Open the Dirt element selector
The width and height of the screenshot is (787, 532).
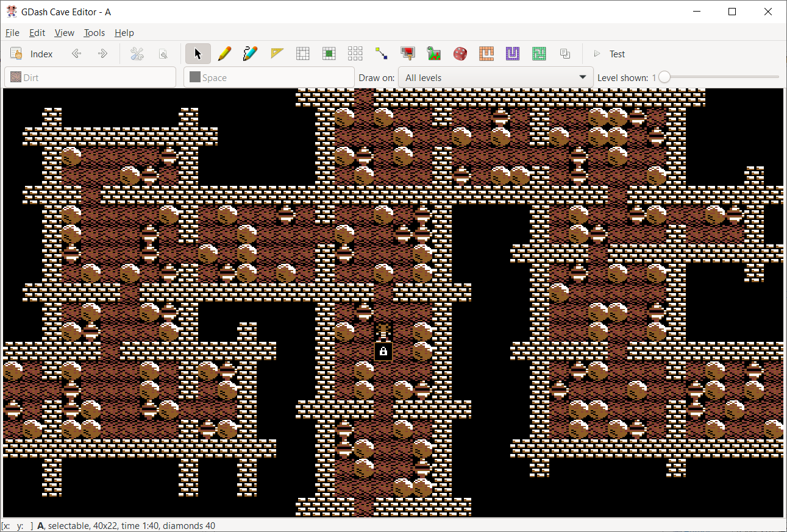[x=90, y=77]
